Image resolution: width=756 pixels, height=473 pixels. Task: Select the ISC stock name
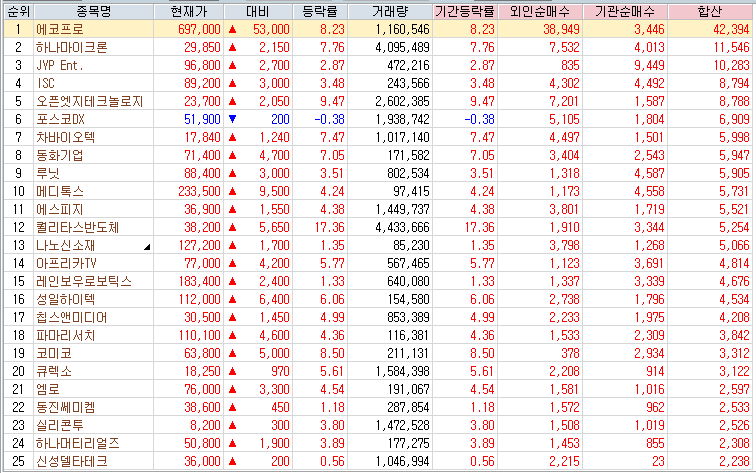(46, 83)
